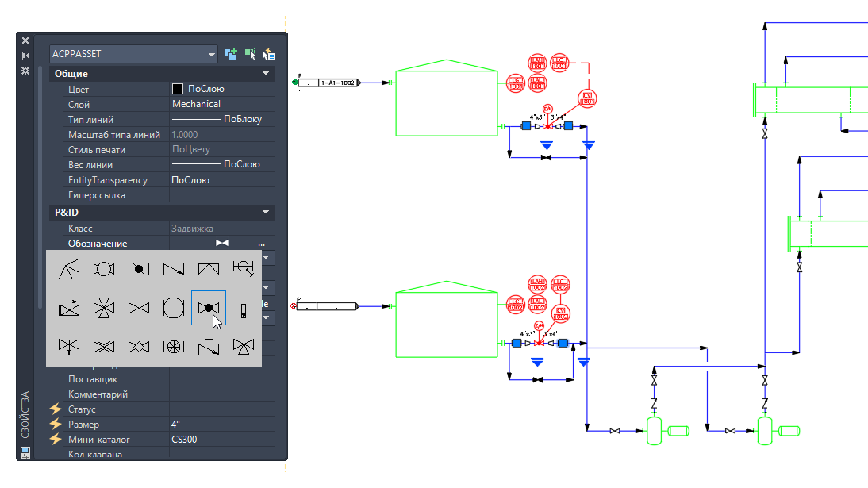Click the Размер value 4"
This screenshot has width=868, height=488.
pos(175,424)
